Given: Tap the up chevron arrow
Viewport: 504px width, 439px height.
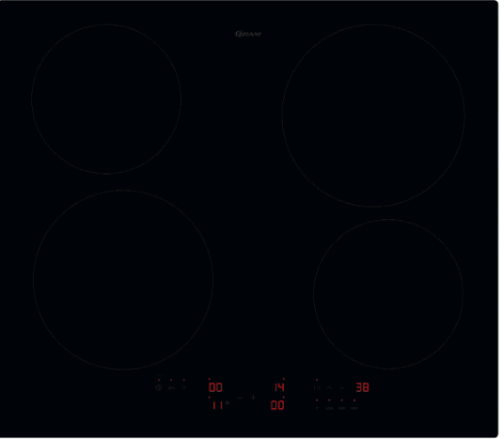Looking at the screenshot, I should (x=329, y=388).
